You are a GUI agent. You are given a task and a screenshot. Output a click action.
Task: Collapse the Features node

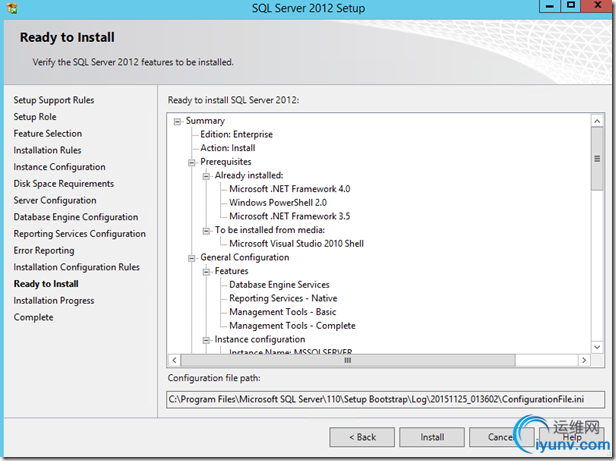point(206,272)
